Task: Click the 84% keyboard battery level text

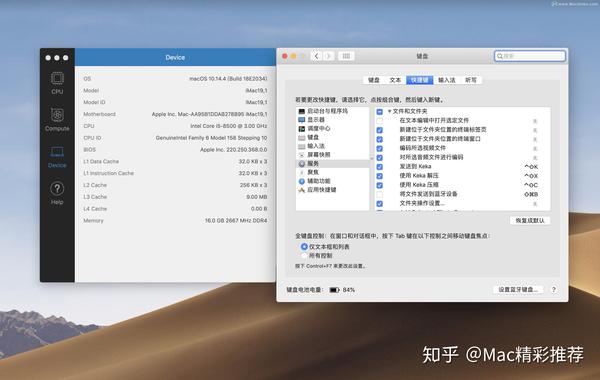Action: pos(349,290)
